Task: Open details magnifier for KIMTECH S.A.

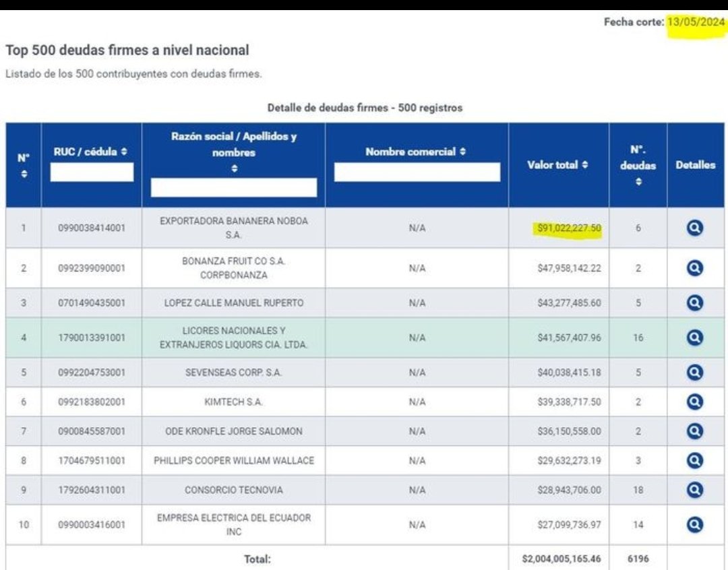Action: pyautogui.click(x=694, y=402)
